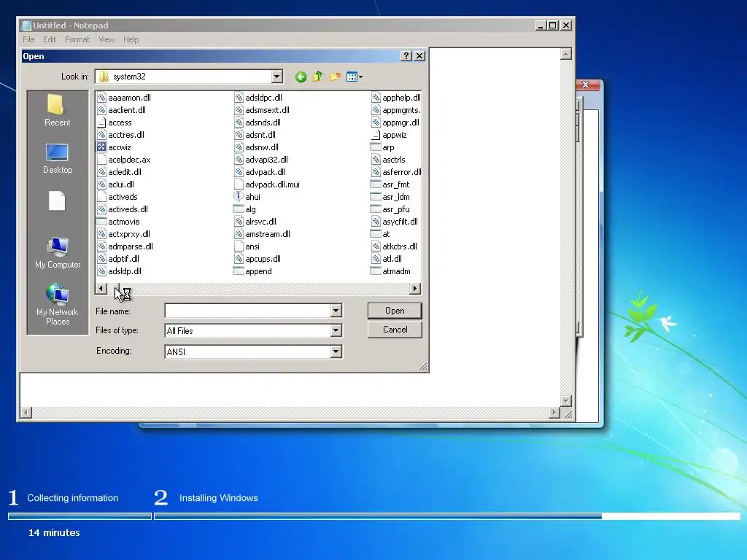Screen dimensions: 747x560
Task: Close the window behind Notepad
Action: [x=586, y=85]
